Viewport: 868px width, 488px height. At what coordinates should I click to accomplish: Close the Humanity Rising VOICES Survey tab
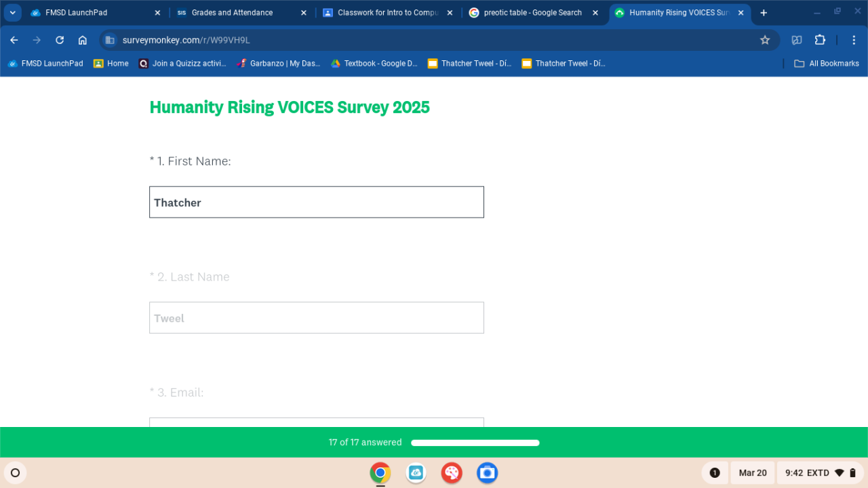741,13
